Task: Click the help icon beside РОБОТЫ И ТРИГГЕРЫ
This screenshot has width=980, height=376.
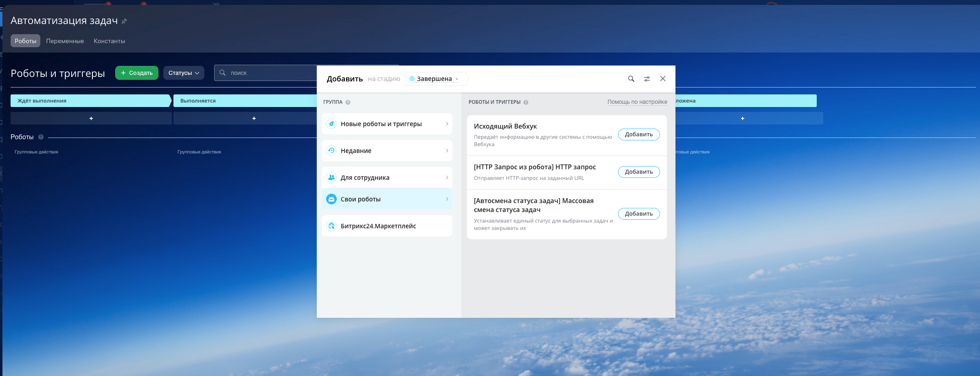Action: point(526,103)
